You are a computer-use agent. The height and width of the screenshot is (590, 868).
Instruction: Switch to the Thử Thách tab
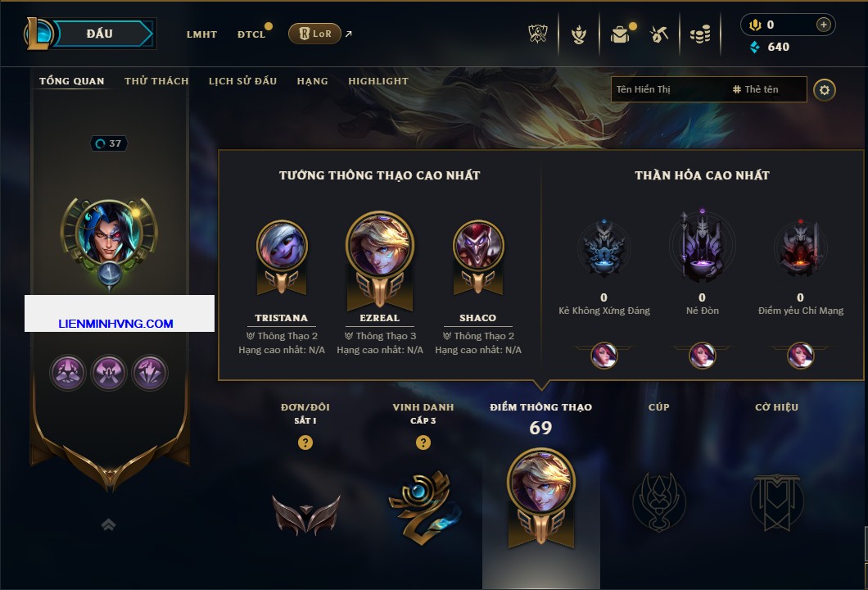click(156, 81)
